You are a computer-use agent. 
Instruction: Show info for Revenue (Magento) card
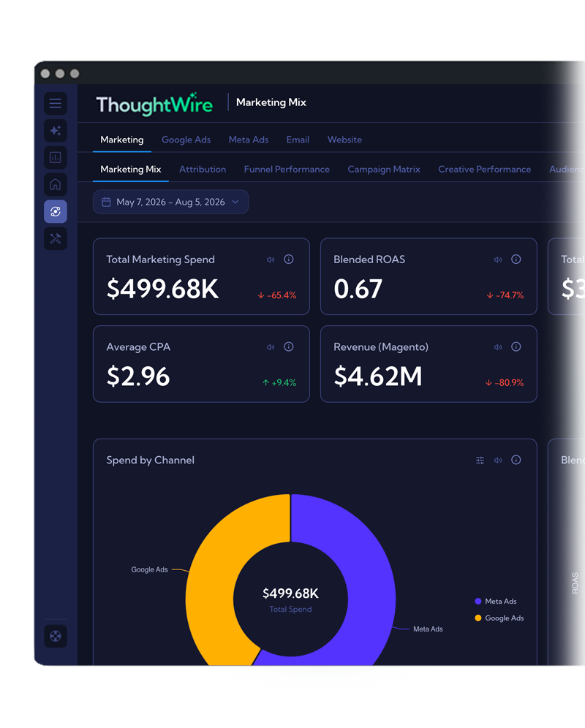pos(516,346)
